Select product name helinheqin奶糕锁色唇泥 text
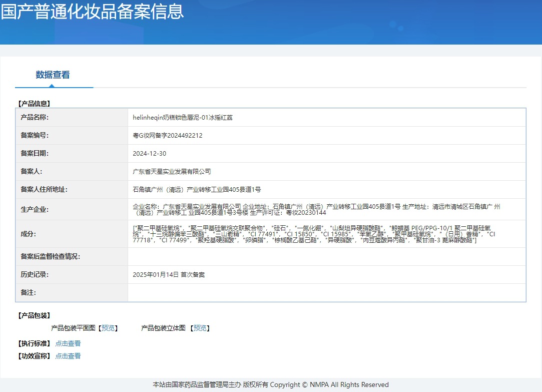 tap(183, 118)
